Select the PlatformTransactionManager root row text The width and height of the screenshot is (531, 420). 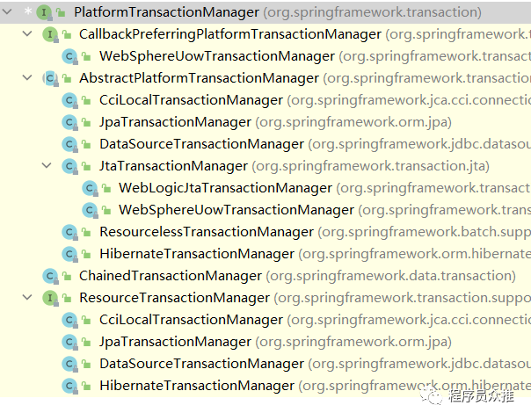tap(167, 12)
